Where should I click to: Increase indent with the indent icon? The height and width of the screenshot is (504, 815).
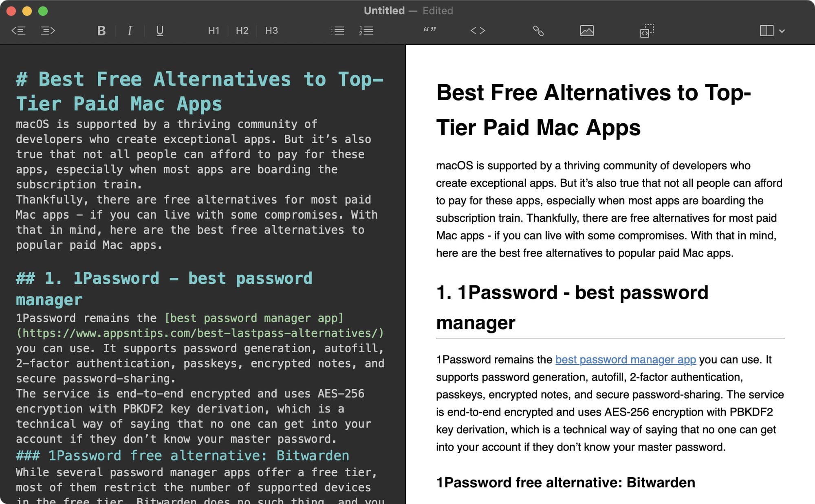point(48,31)
